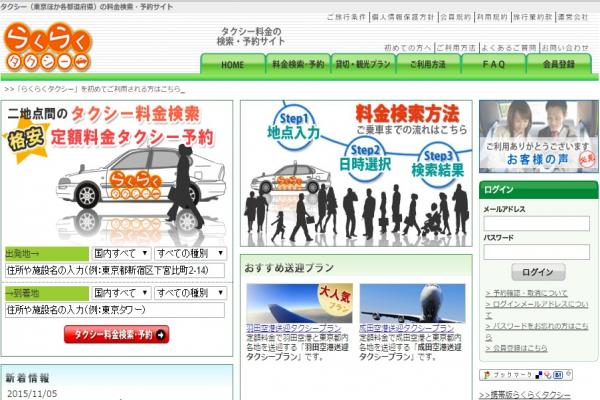Viewport: 600px width, 400px height.
Task: Open the 運営会社 link
Action: point(573,17)
